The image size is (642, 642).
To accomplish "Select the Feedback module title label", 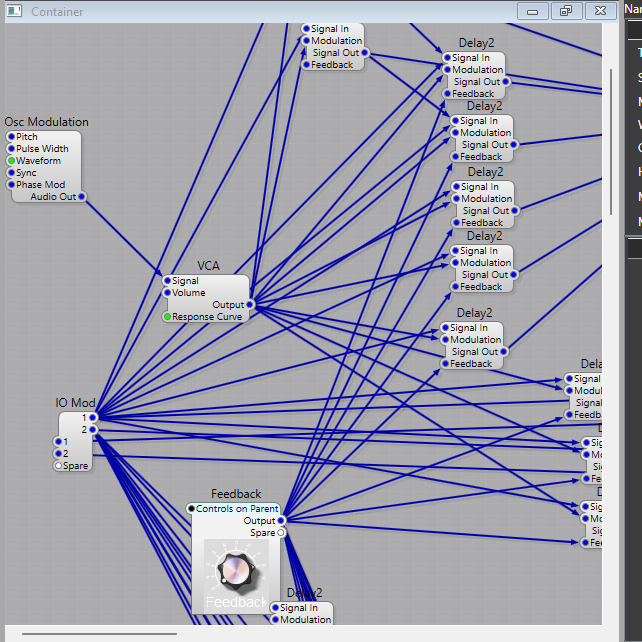I will (x=236, y=494).
